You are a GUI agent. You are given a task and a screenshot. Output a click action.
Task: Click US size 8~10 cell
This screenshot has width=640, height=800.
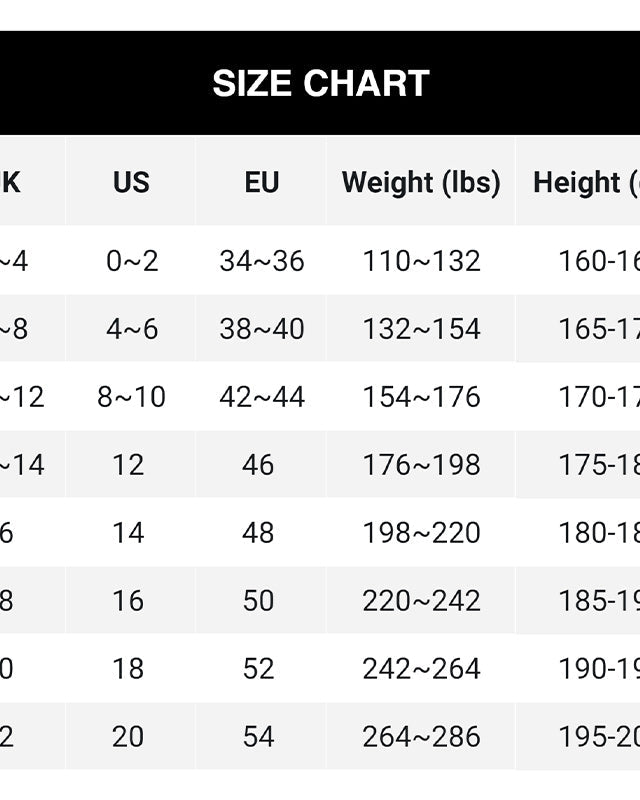(x=131, y=397)
